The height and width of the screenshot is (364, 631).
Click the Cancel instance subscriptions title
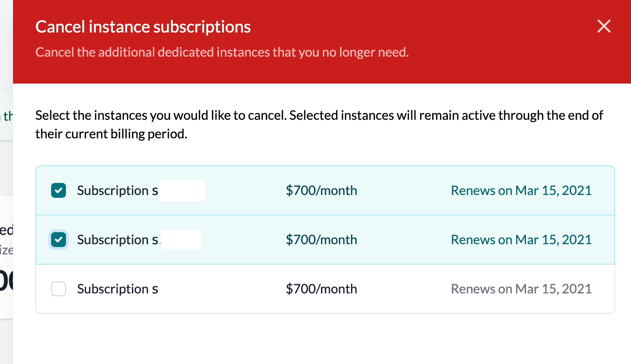coord(143,26)
